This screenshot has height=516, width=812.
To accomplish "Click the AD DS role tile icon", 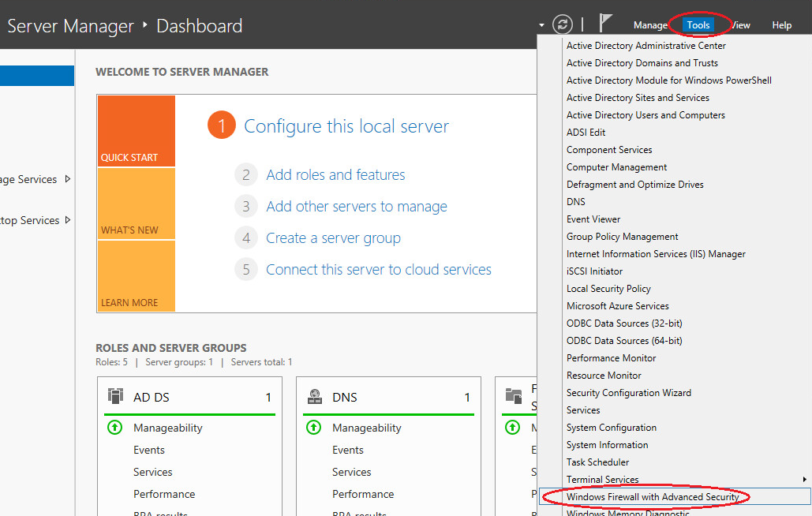I will tap(114, 397).
